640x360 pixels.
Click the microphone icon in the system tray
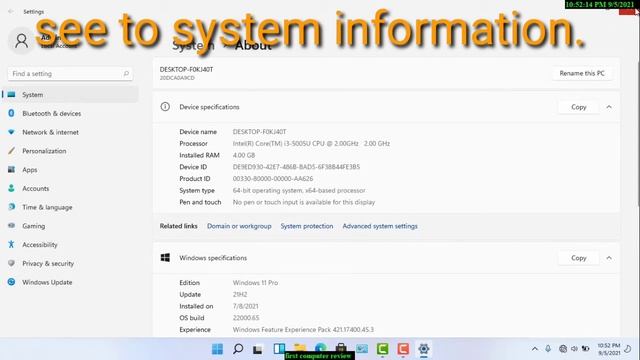pyautogui.click(x=548, y=349)
